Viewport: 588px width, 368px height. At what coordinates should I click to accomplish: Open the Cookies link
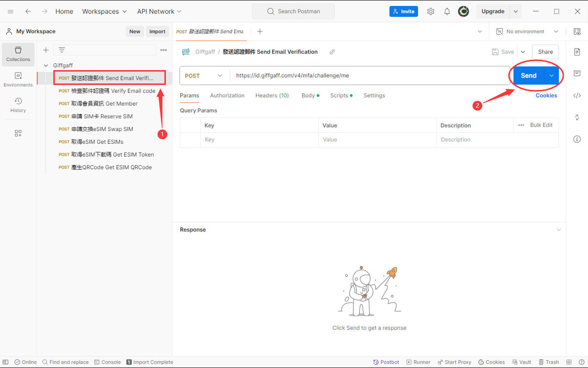[546, 95]
